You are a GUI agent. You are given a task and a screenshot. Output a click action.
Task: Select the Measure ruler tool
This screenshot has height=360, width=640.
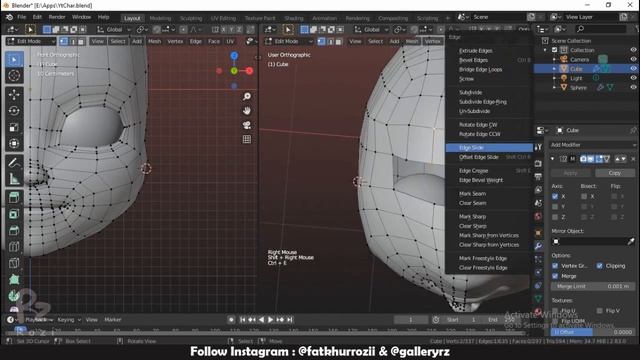[x=14, y=179]
